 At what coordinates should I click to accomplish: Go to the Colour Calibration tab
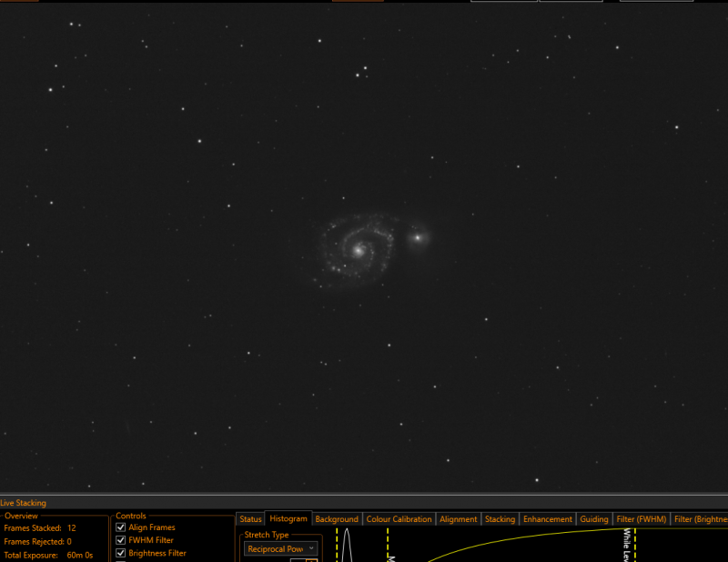399,519
